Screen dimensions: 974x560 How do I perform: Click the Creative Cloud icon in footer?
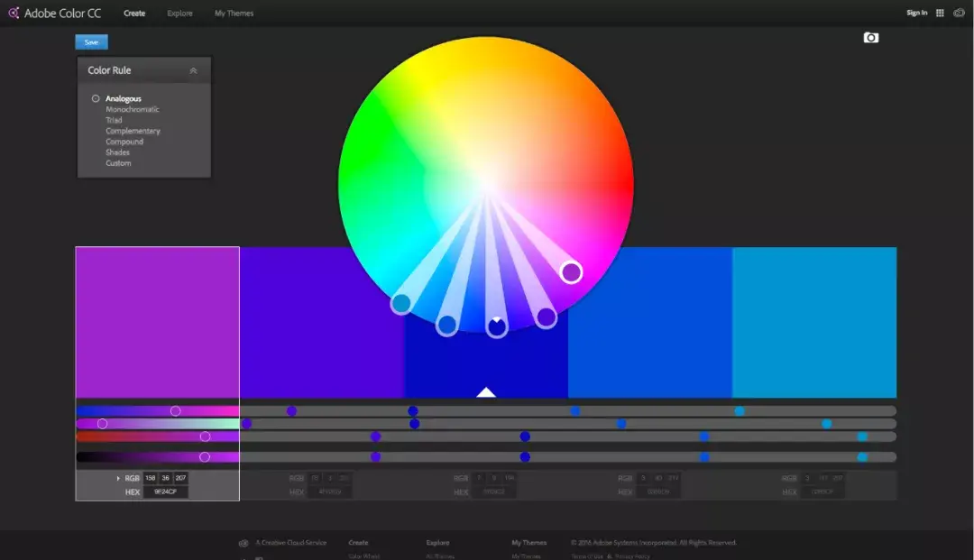[243, 543]
